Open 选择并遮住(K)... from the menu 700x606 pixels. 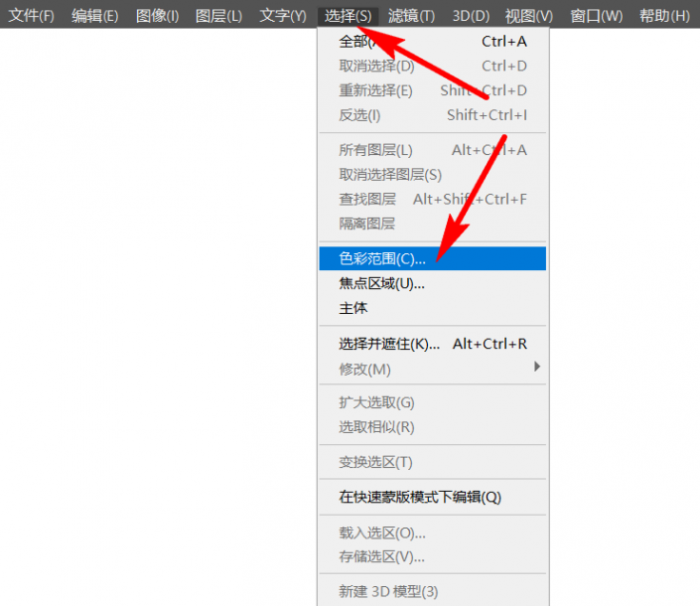[389, 345]
